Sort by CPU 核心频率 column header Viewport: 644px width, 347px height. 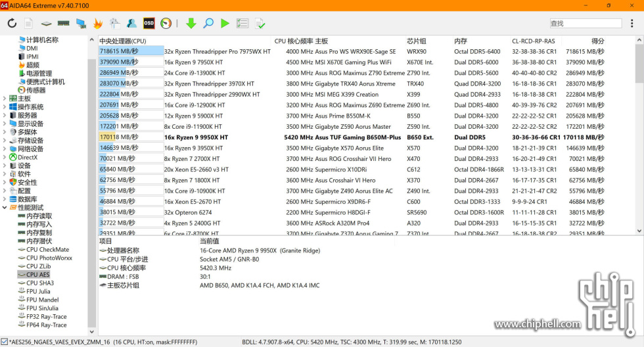294,41
